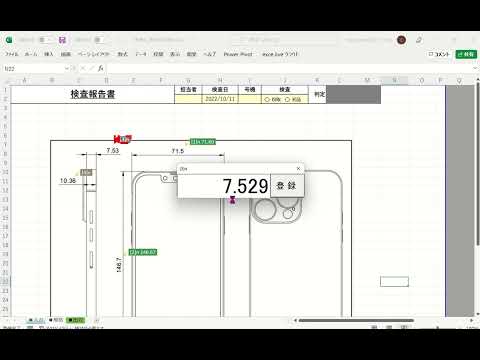The width and height of the screenshot is (480, 360).
Task: Click the Excel application logo icon
Action: click(x=9, y=40)
